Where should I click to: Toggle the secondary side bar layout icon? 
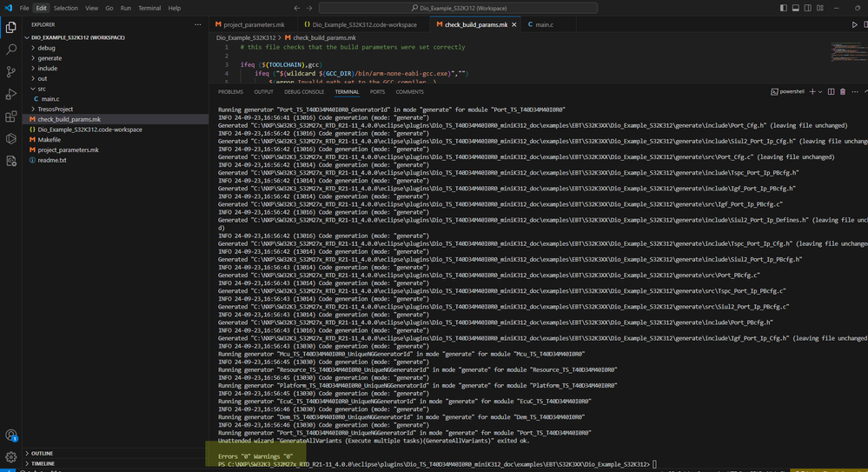point(808,8)
